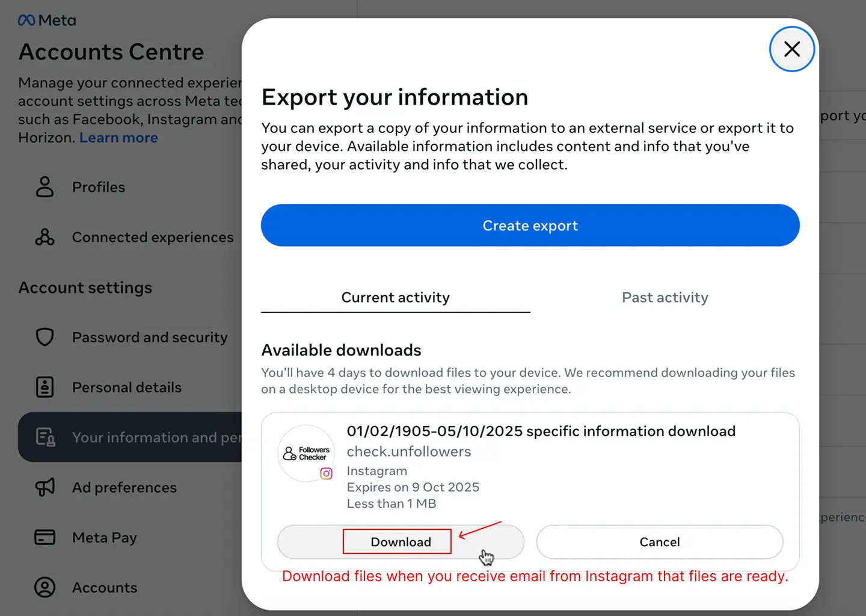This screenshot has width=866, height=616.
Task: Click the Connected experiences icon
Action: pyautogui.click(x=45, y=237)
